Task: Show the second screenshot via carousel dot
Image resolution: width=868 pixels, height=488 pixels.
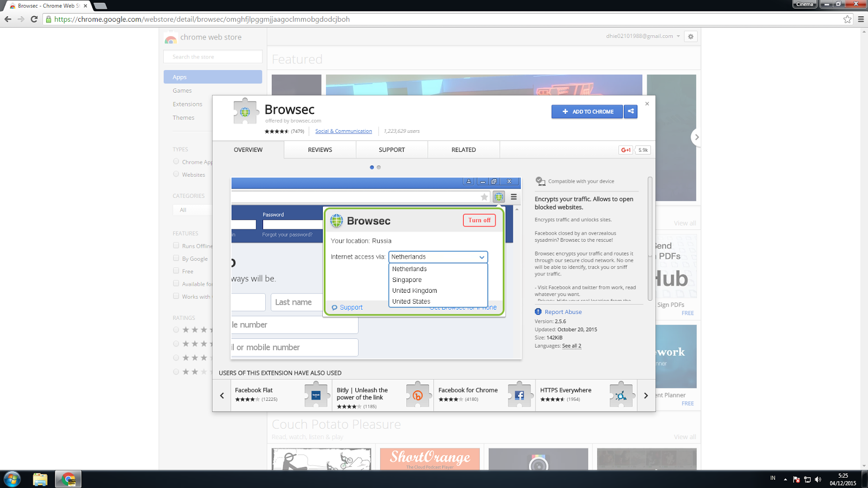Action: click(x=379, y=167)
